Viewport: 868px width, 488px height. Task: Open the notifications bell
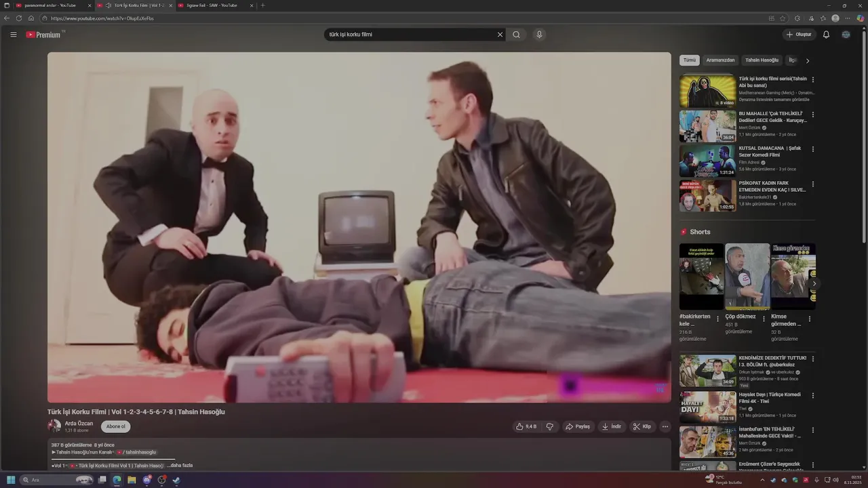tap(826, 35)
